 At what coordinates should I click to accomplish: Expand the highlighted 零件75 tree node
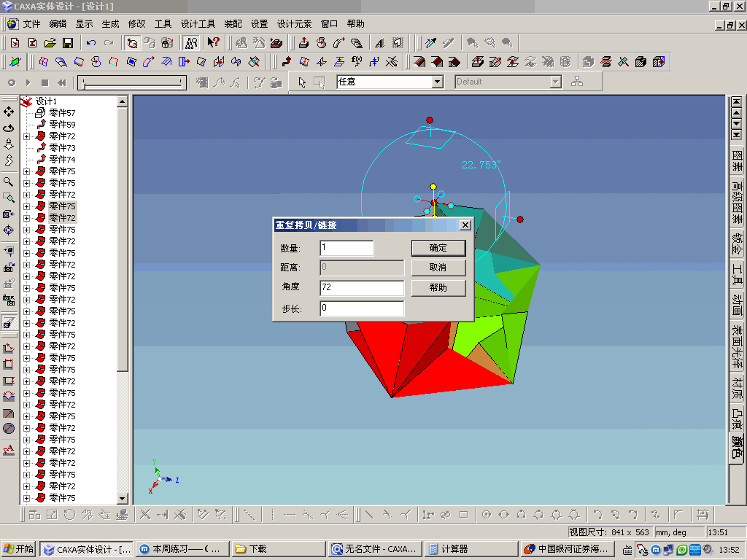point(27,206)
